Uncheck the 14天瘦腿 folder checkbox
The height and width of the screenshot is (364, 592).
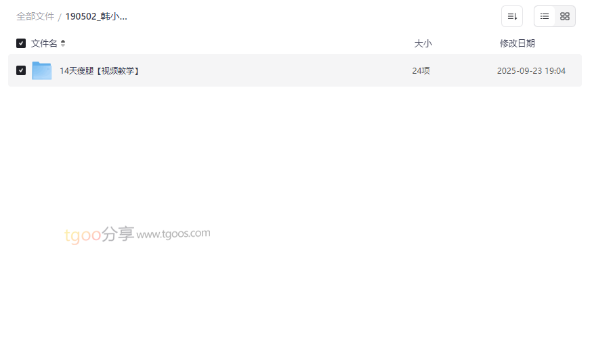tap(21, 70)
